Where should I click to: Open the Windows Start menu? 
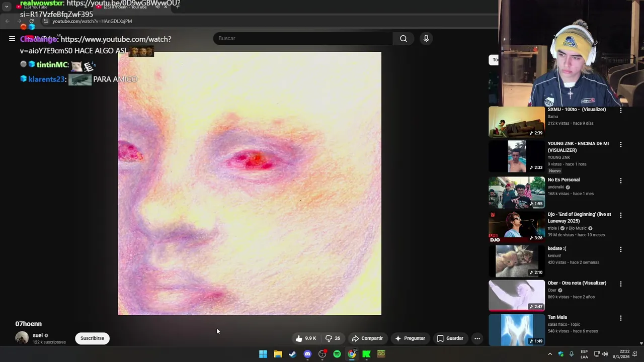pyautogui.click(x=263, y=354)
